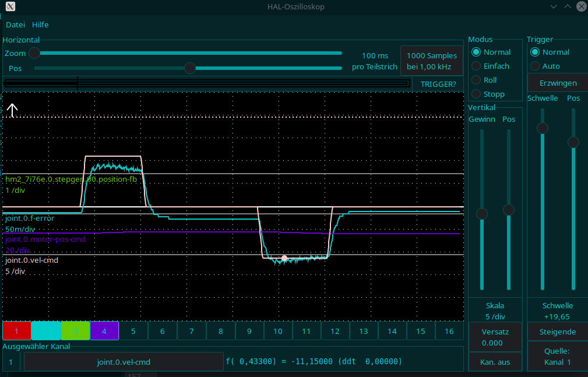The height and width of the screenshot is (377, 588).
Task: Select channel 8 button
Action: click(220, 331)
